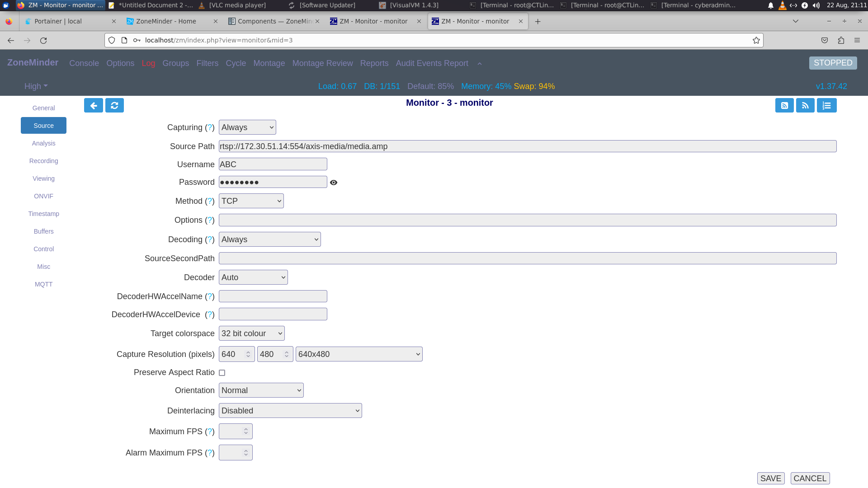Select the MQTT sidebar tab
The image size is (868, 488).
[43, 284]
